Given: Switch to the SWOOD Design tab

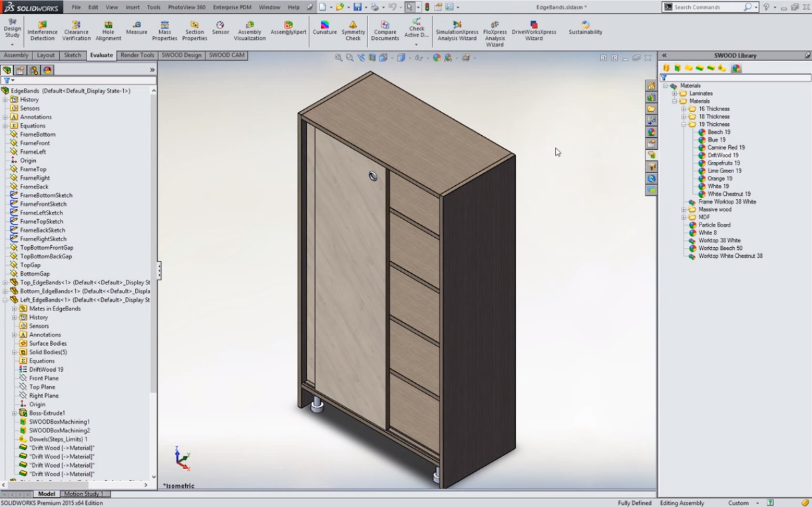Looking at the screenshot, I should [x=181, y=55].
